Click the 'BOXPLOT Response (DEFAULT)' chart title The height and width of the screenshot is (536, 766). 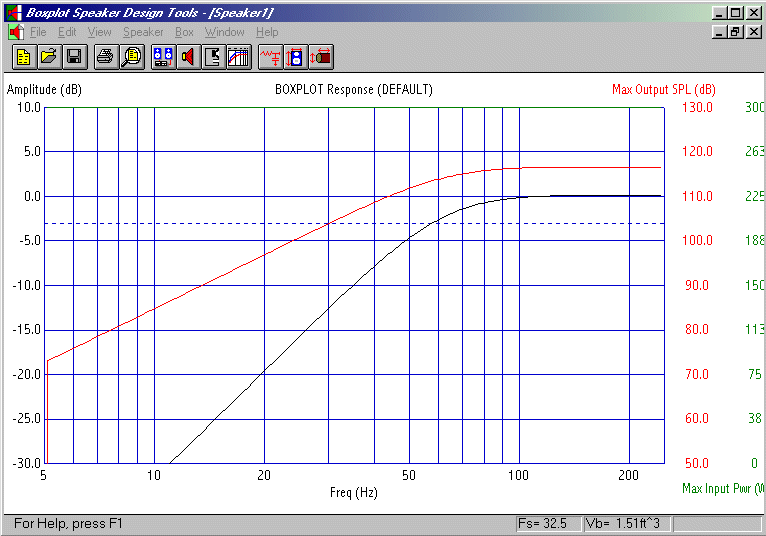354,89
